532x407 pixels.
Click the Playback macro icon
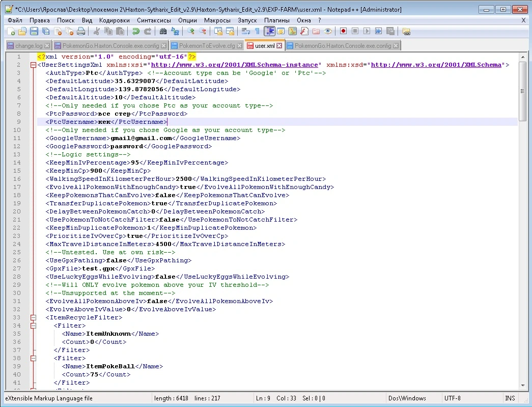[367, 31]
